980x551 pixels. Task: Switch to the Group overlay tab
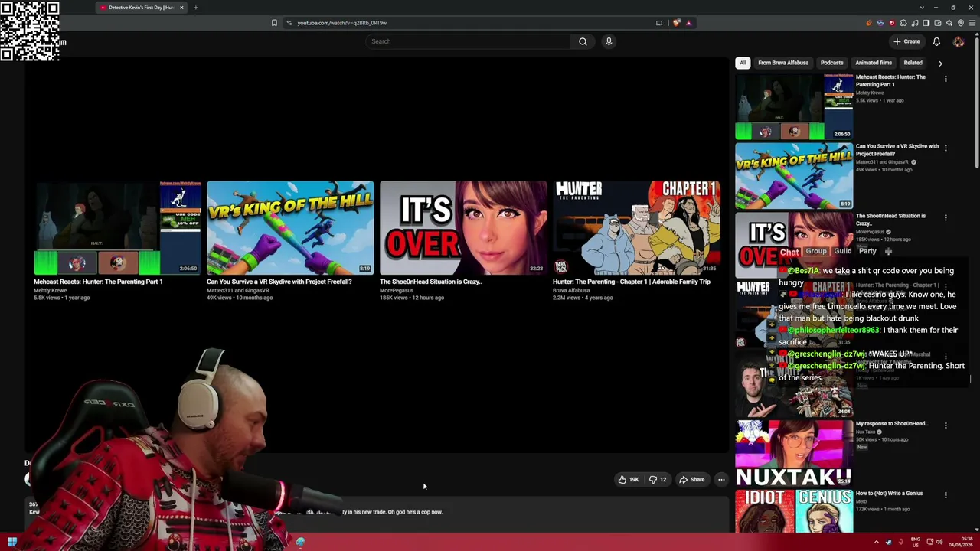coord(816,251)
